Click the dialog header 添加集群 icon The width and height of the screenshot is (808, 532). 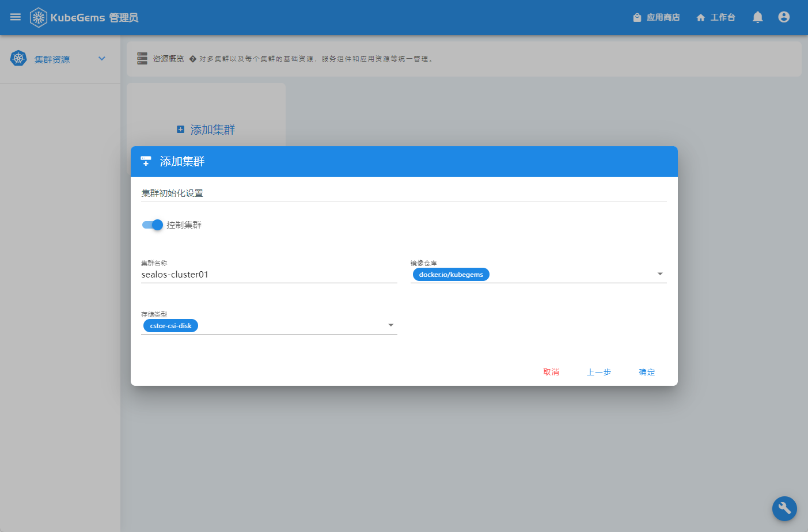coord(146,161)
